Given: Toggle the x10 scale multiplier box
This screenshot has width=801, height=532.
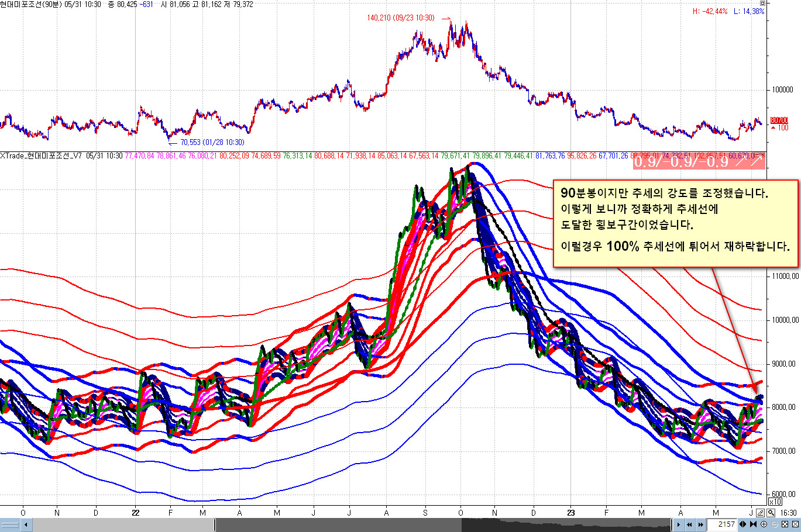Looking at the screenshot, I should coord(775,502).
